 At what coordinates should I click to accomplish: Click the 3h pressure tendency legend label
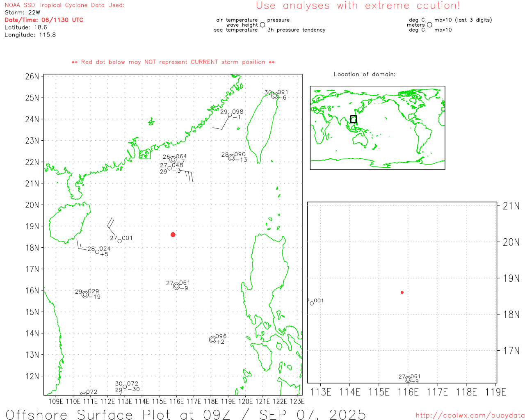[x=296, y=30]
